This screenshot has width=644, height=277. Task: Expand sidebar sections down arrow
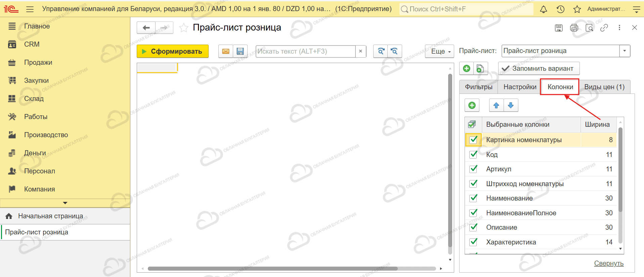click(x=65, y=203)
